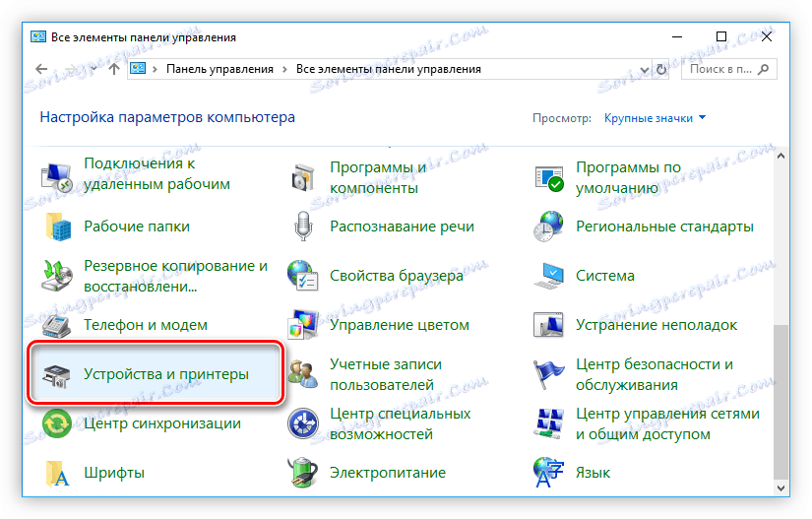This screenshot has width=812, height=519.
Task: Open the recent locations dropdown arrow
Action: [x=94, y=69]
